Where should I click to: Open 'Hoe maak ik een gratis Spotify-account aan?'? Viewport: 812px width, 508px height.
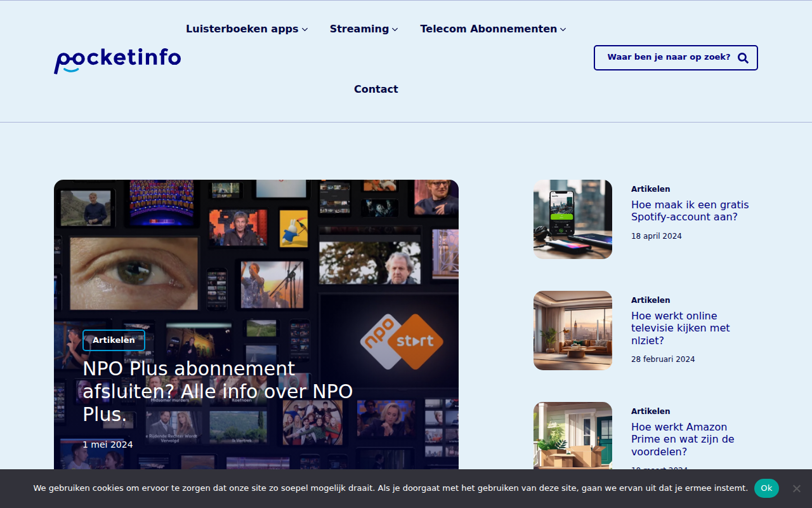click(690, 211)
